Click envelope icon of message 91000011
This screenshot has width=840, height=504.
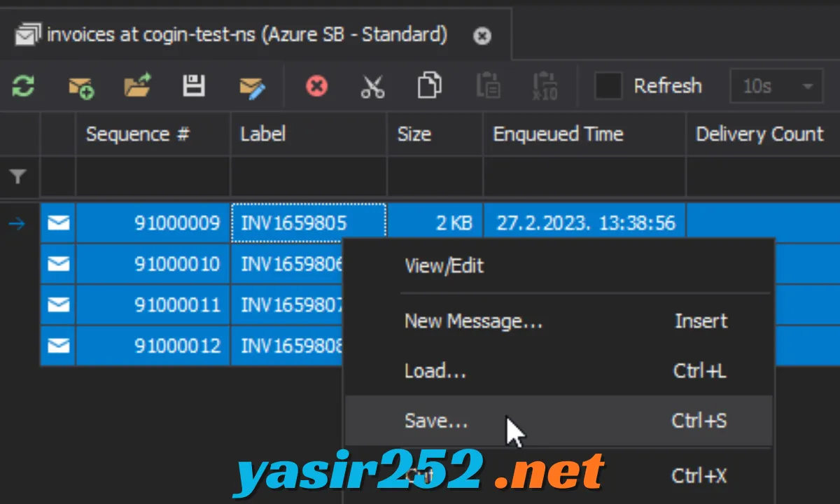(58, 304)
